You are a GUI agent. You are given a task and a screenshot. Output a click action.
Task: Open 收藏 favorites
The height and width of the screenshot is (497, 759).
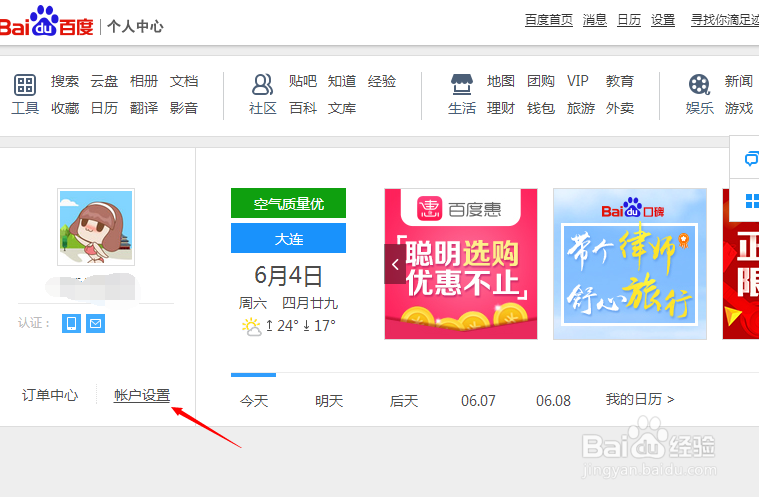pyautogui.click(x=65, y=108)
